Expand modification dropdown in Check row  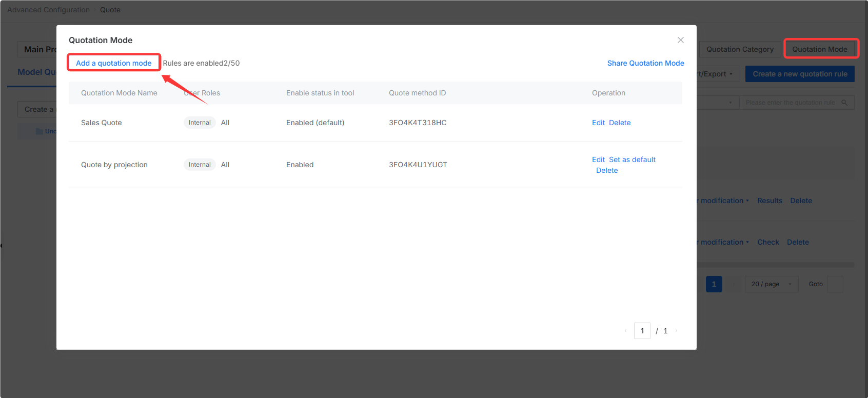pyautogui.click(x=723, y=242)
